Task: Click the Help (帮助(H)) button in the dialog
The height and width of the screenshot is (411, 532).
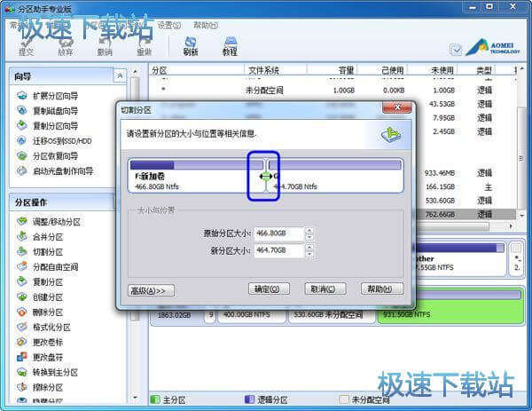Action: [x=382, y=288]
